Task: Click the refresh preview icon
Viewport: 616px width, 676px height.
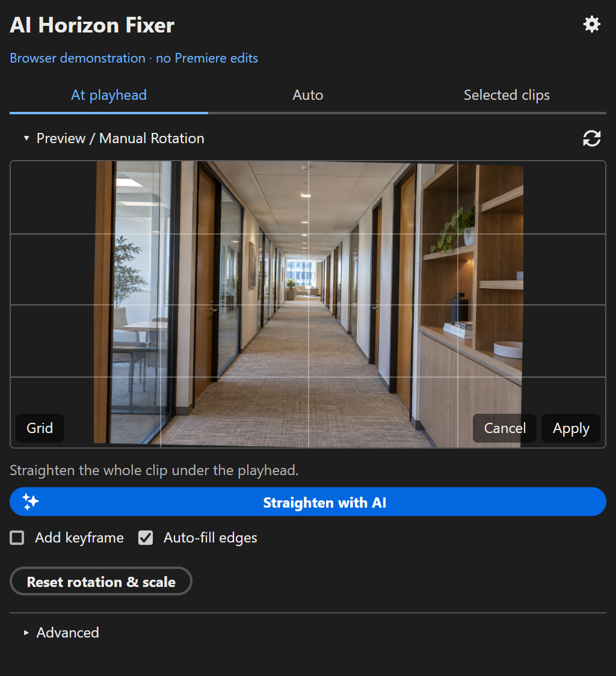Action: pos(591,138)
